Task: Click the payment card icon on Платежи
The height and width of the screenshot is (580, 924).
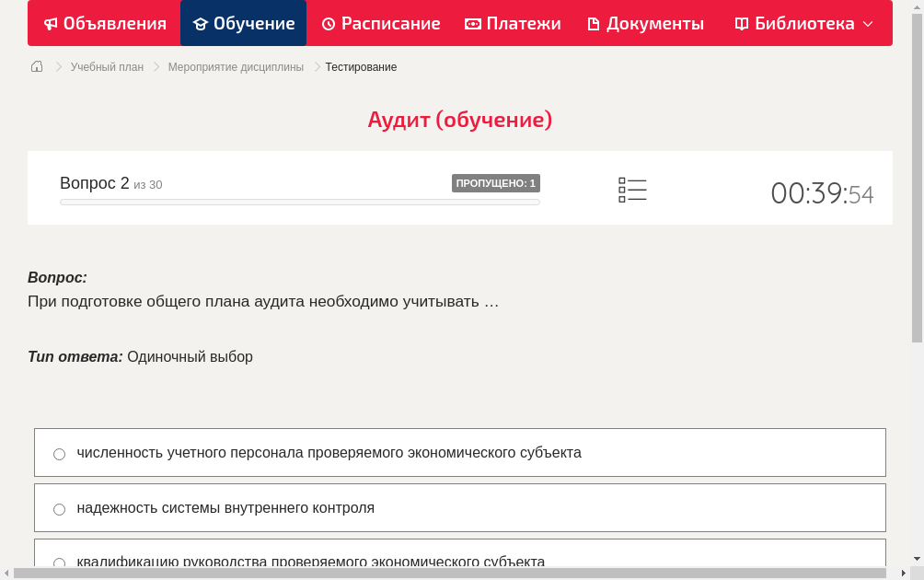Action: click(472, 23)
